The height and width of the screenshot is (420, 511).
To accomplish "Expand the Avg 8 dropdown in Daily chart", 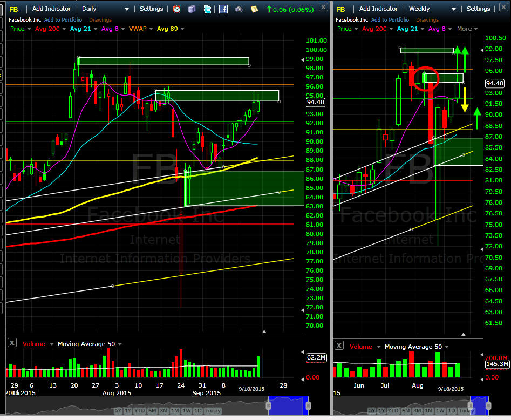I will pos(123,29).
